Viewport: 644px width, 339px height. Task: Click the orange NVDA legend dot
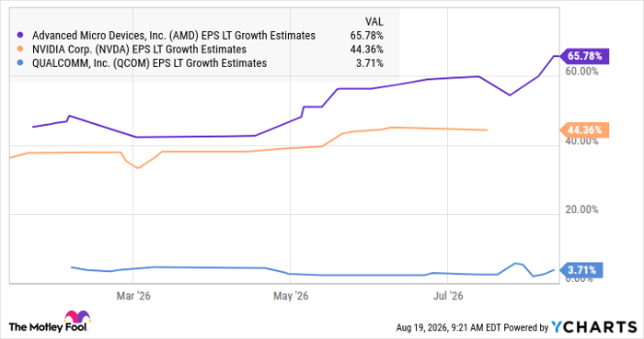click(20, 50)
